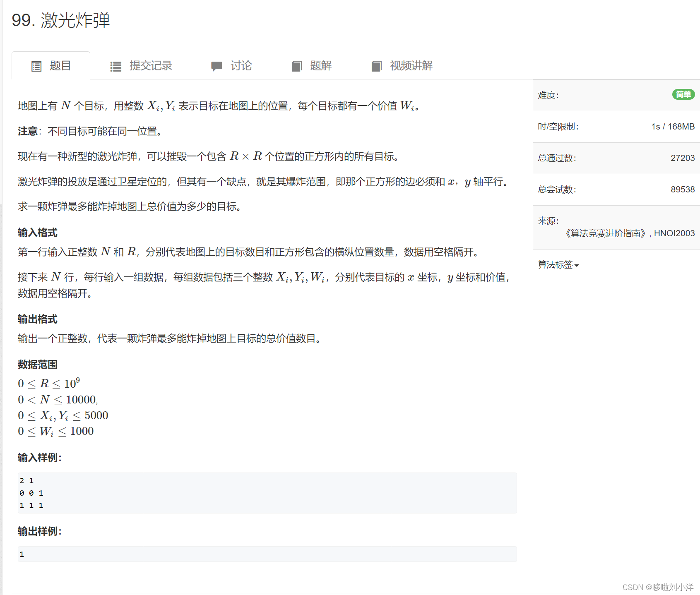Click the book icon beside 视频讲解
Viewport: 700px width, 595px height.
coord(376,66)
